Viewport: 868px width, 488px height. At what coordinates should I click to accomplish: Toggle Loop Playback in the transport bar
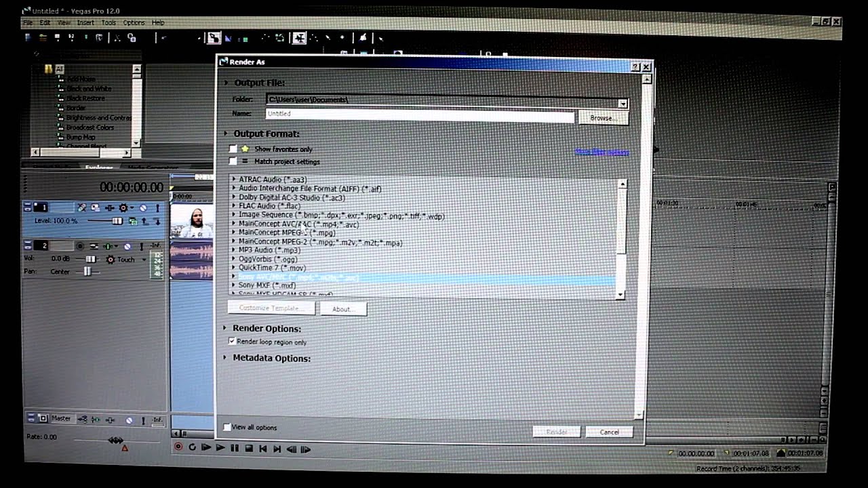pos(193,447)
